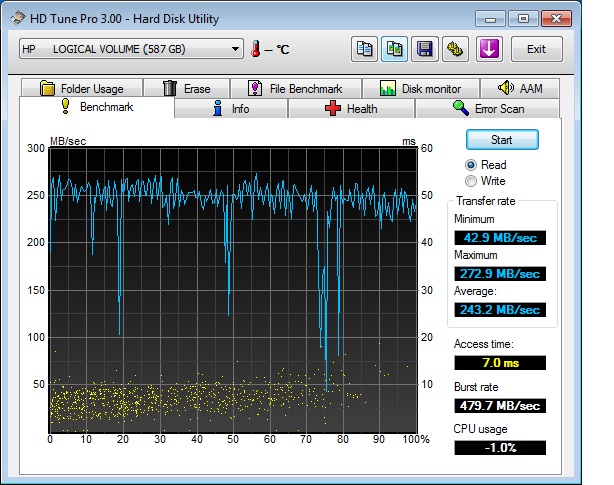Show the Health tab
Viewport: 614px width, 485px height.
(x=351, y=108)
